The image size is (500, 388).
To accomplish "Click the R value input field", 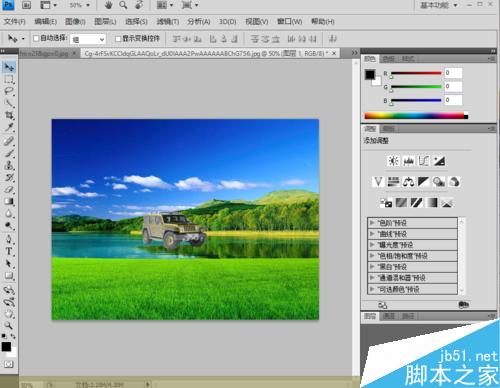I will (x=453, y=73).
